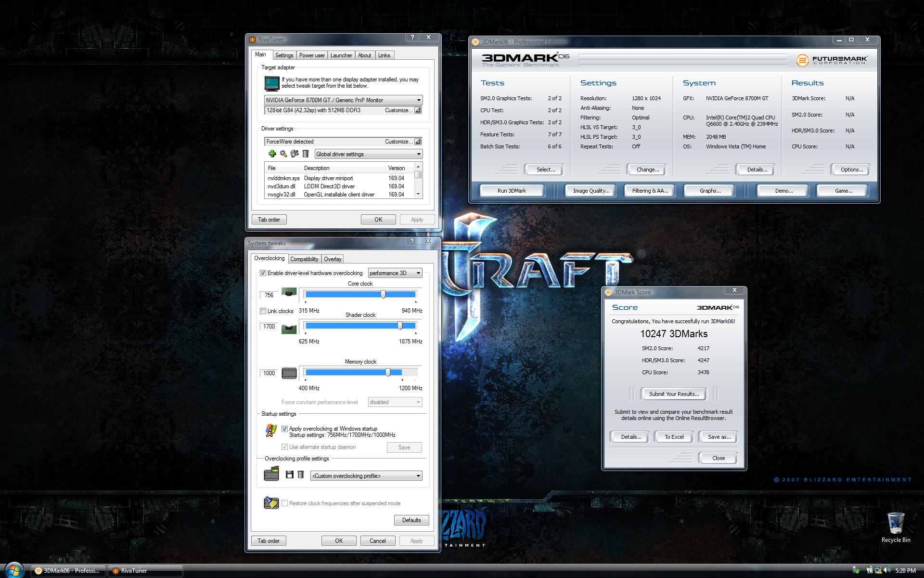Click the Memory clock slider handle

(x=388, y=372)
